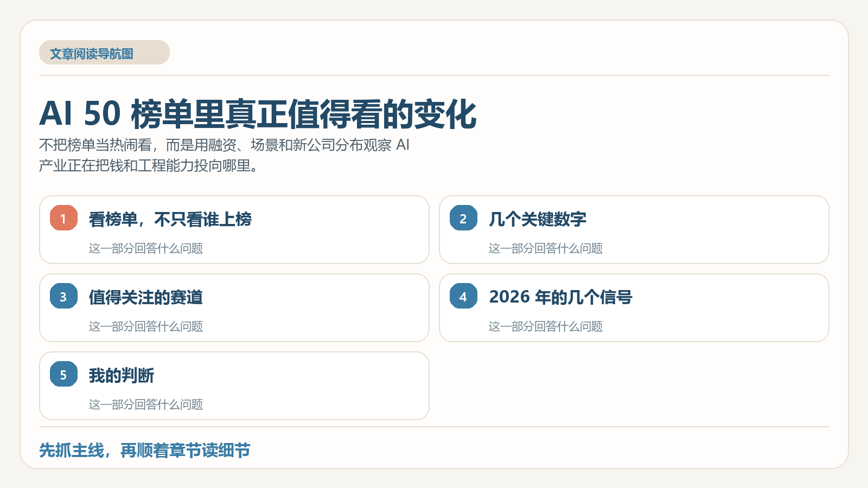Click subtitle text under card 1
868x488 pixels.
tap(146, 248)
